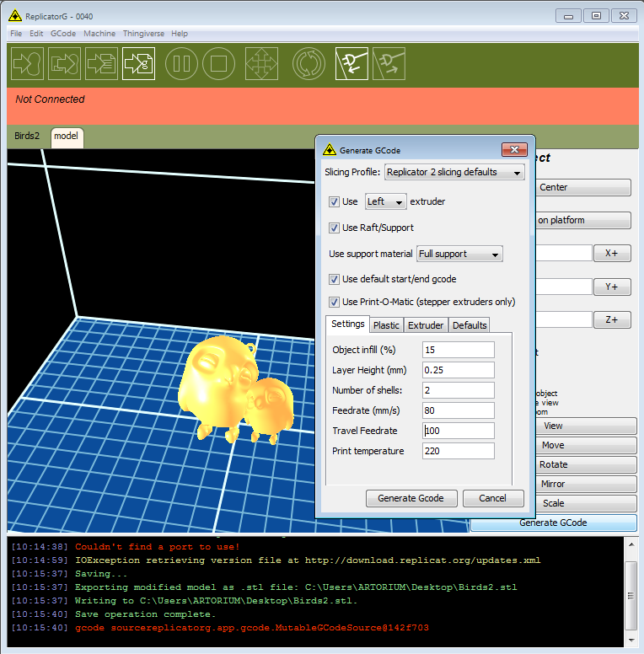Open the Full support material dropdown
This screenshot has height=654, width=644.
(x=459, y=254)
